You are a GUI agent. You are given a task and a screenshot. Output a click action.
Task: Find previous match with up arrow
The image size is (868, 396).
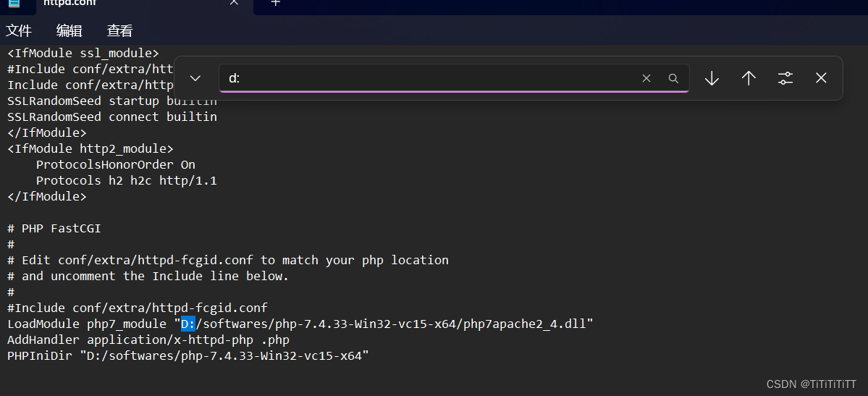[749, 78]
